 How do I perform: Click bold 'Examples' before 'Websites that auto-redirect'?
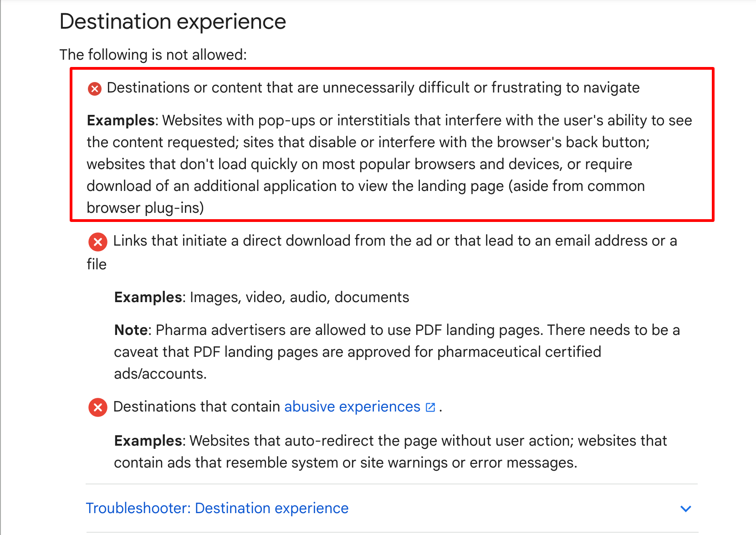click(x=148, y=441)
